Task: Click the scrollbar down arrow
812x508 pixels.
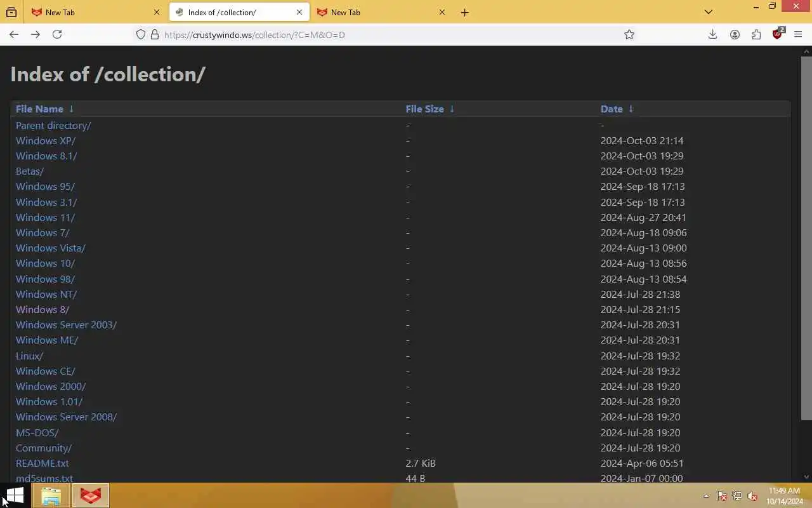Action: (806, 477)
